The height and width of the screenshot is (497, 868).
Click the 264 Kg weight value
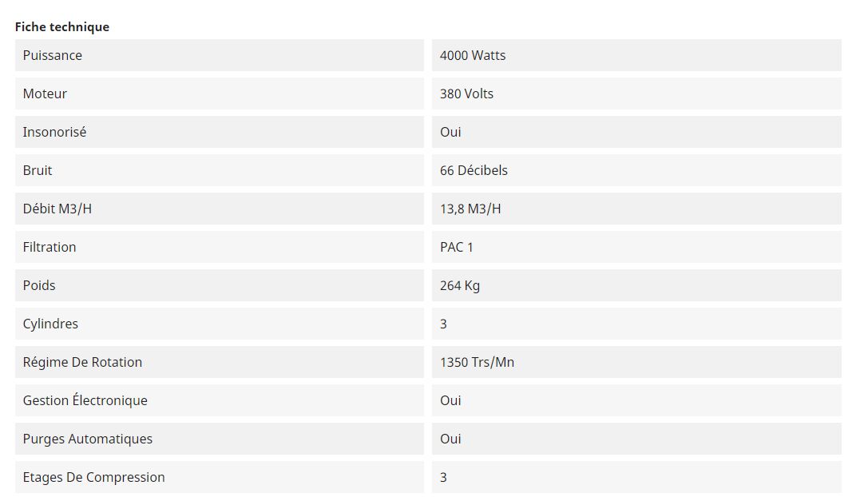[460, 285]
